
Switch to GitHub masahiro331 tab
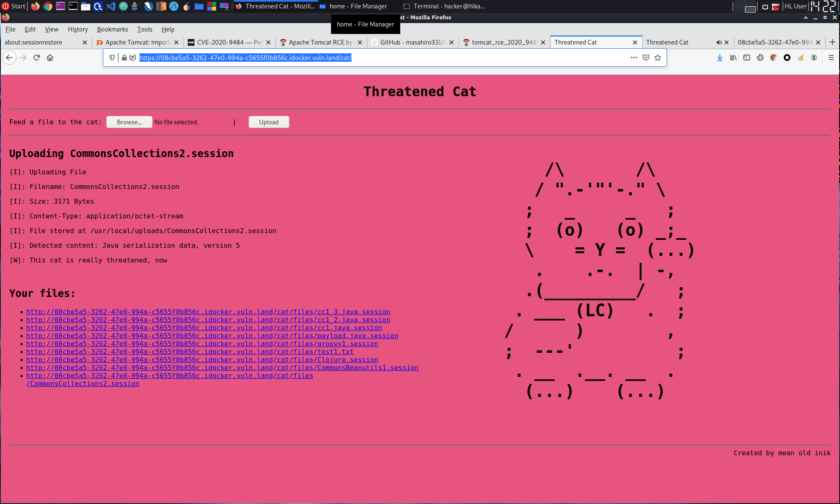(x=412, y=42)
